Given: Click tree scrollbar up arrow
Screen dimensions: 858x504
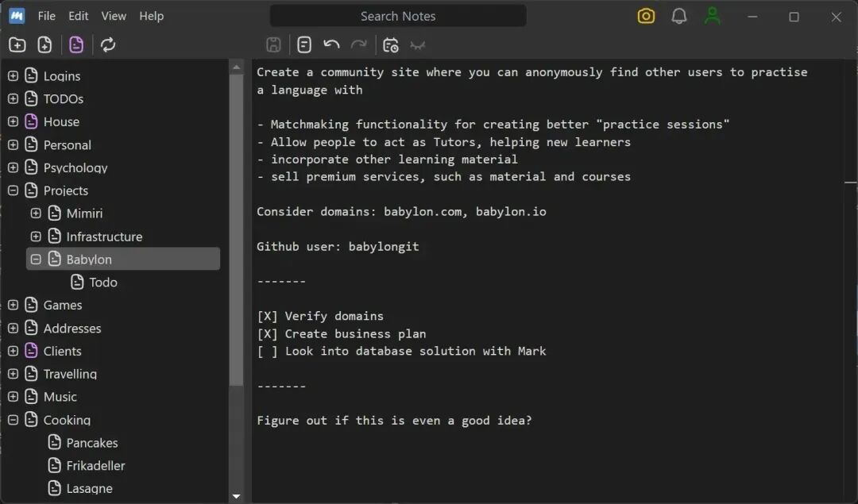Looking at the screenshot, I should coord(237,67).
